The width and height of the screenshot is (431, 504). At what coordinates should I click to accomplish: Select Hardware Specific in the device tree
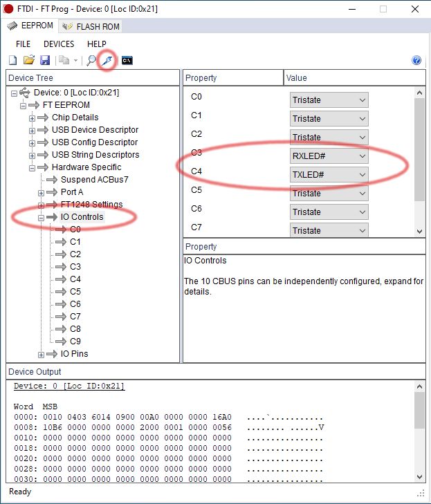86,167
